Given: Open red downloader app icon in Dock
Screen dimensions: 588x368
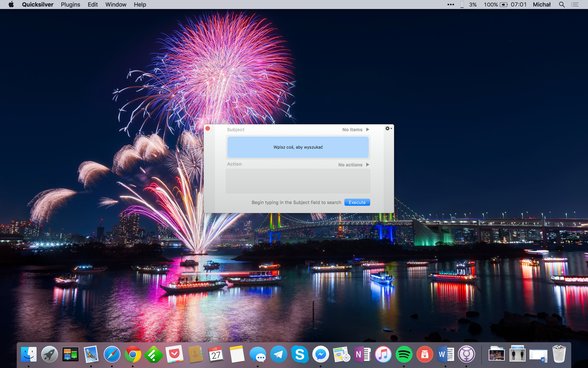Looking at the screenshot, I should [x=425, y=354].
